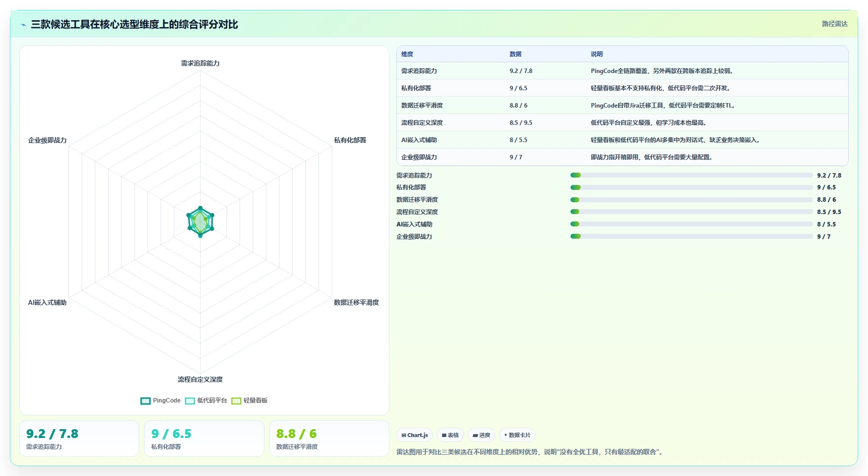Click the note starting 即战力指开箱即用

(652, 157)
